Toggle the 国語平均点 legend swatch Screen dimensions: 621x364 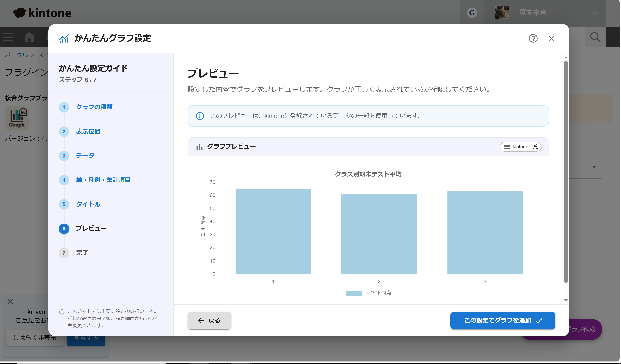click(x=354, y=293)
